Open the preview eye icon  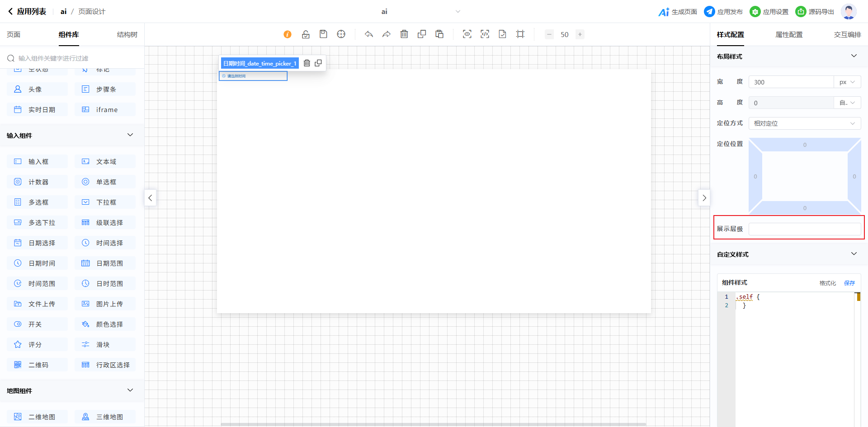(467, 34)
